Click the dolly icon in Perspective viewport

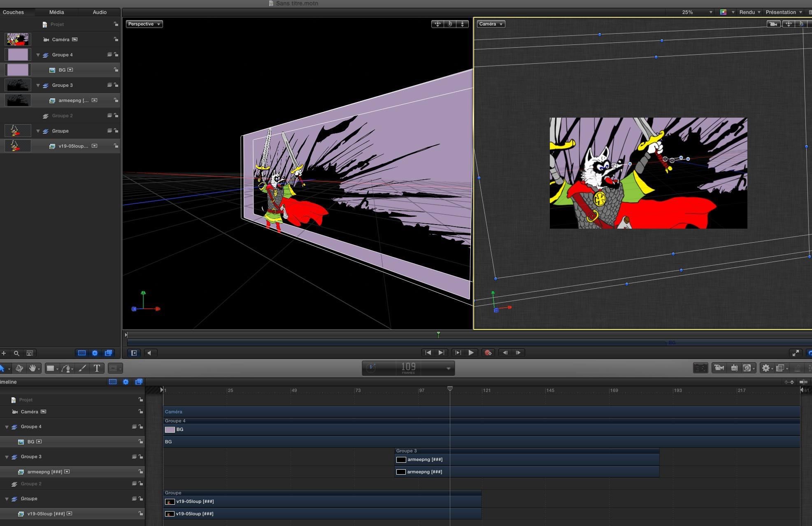pyautogui.click(x=463, y=24)
